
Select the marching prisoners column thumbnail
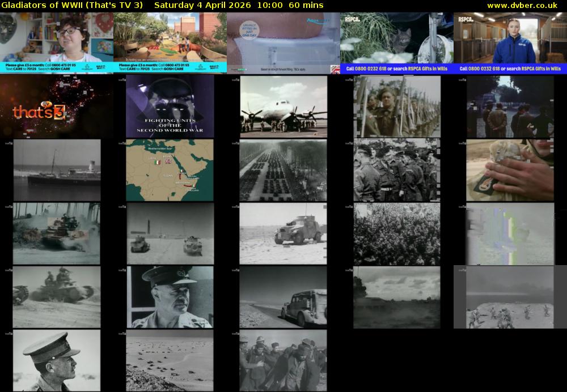[282, 360]
